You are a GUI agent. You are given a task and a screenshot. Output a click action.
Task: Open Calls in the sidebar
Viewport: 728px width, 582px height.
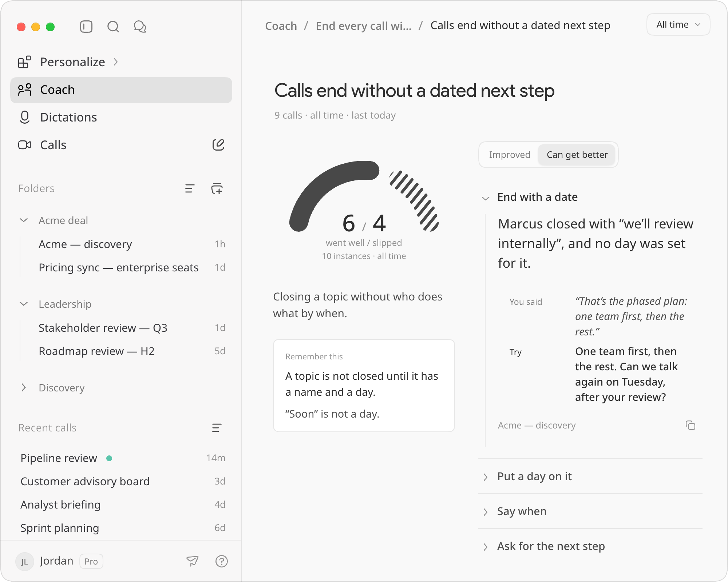(x=121, y=145)
